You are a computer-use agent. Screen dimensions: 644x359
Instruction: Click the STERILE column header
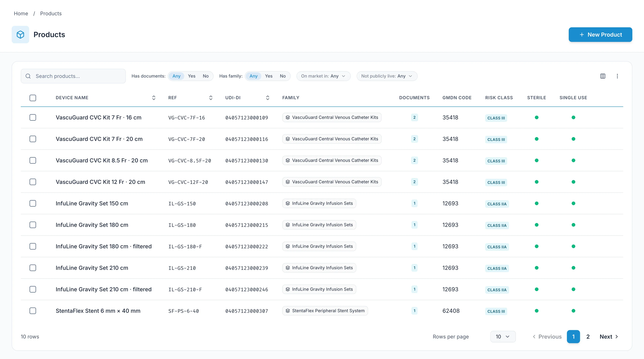click(x=536, y=98)
